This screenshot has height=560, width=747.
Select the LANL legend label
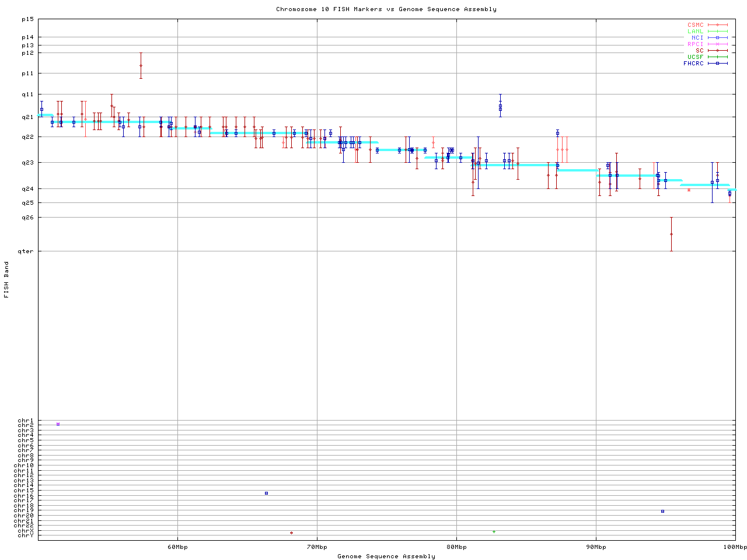[695, 32]
